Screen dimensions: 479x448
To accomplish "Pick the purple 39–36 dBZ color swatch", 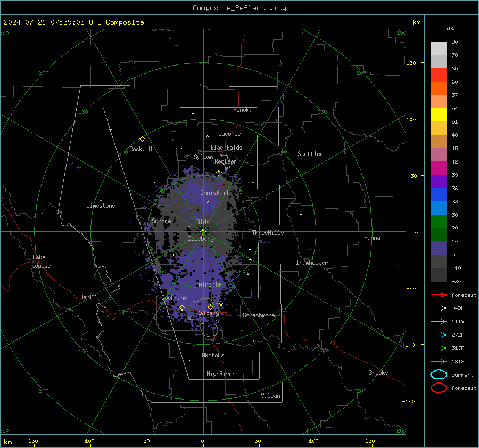I will [439, 182].
